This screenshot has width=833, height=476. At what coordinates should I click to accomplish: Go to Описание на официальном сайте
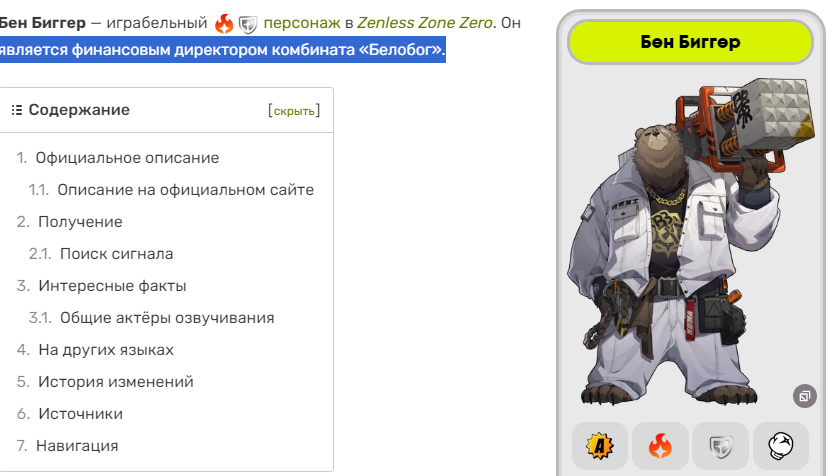pyautogui.click(x=185, y=190)
